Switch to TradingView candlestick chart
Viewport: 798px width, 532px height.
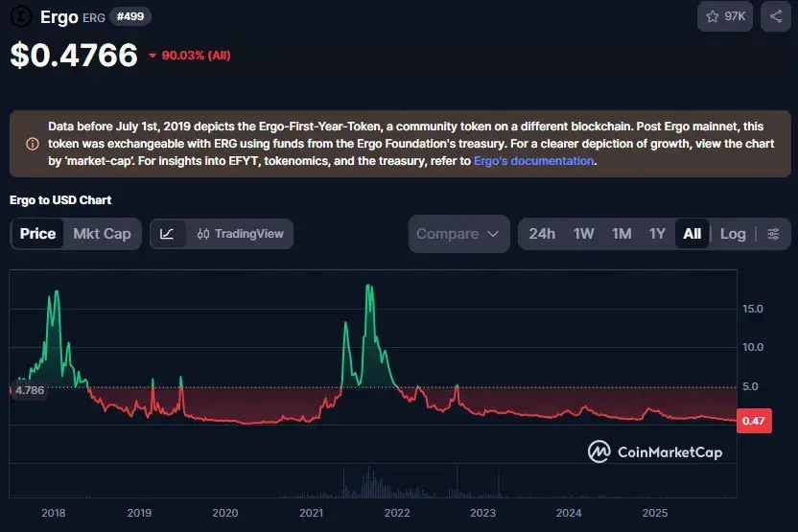coord(240,234)
